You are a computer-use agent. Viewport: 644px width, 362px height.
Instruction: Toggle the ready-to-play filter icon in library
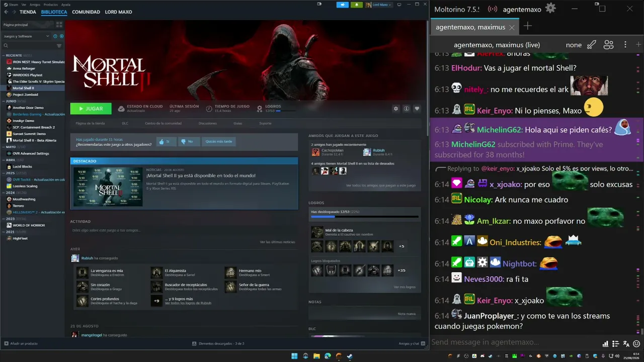[x=62, y=36]
